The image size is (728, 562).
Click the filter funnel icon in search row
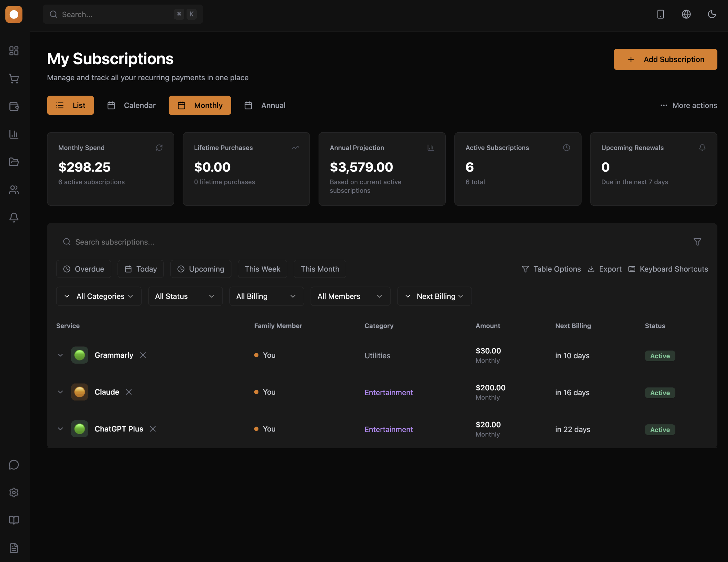coord(697,242)
